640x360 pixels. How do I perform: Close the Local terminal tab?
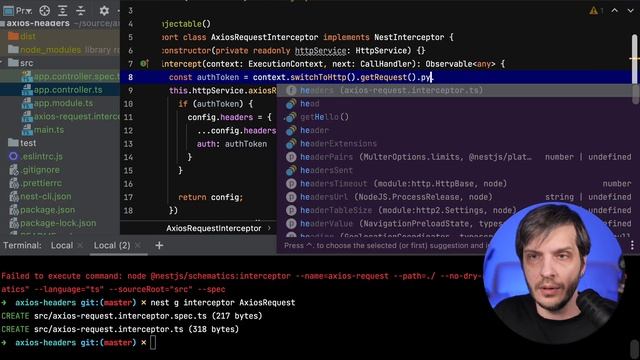(x=80, y=245)
